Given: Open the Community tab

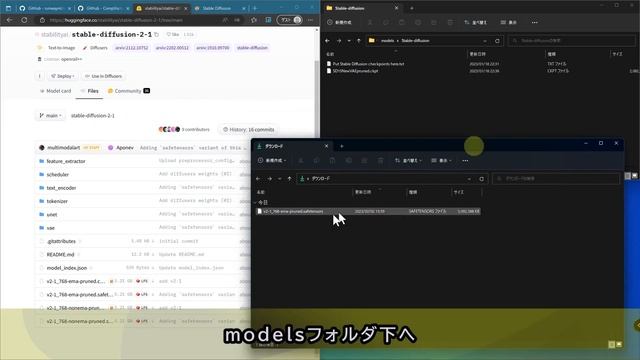Looking at the screenshot, I should tap(129, 91).
